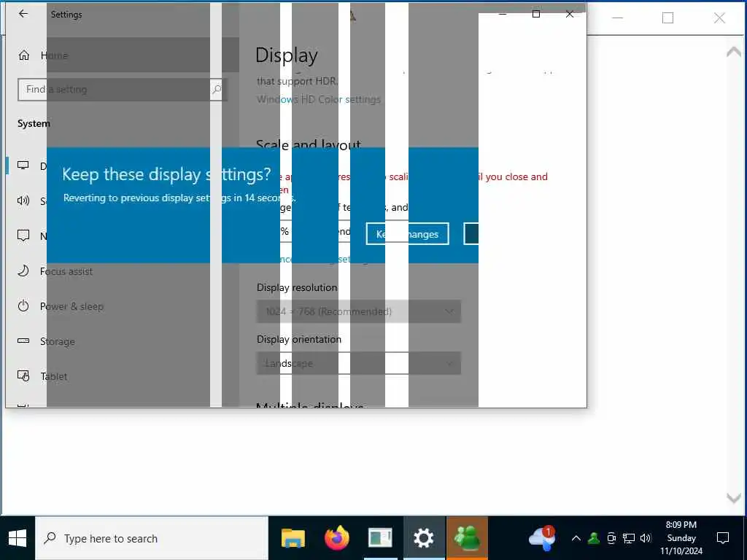Open File Explorer from the taskbar
Viewport: 747px width, 560px height.
(293, 539)
